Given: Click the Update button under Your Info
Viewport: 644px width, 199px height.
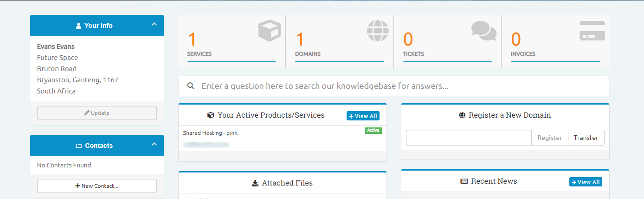Looking at the screenshot, I should click(97, 113).
